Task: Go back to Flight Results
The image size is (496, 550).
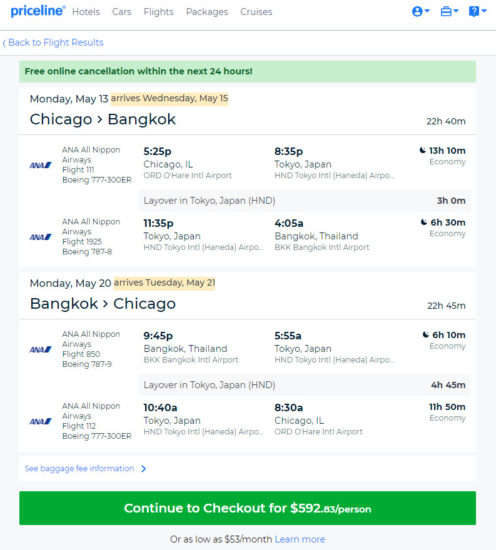Action: point(53,42)
